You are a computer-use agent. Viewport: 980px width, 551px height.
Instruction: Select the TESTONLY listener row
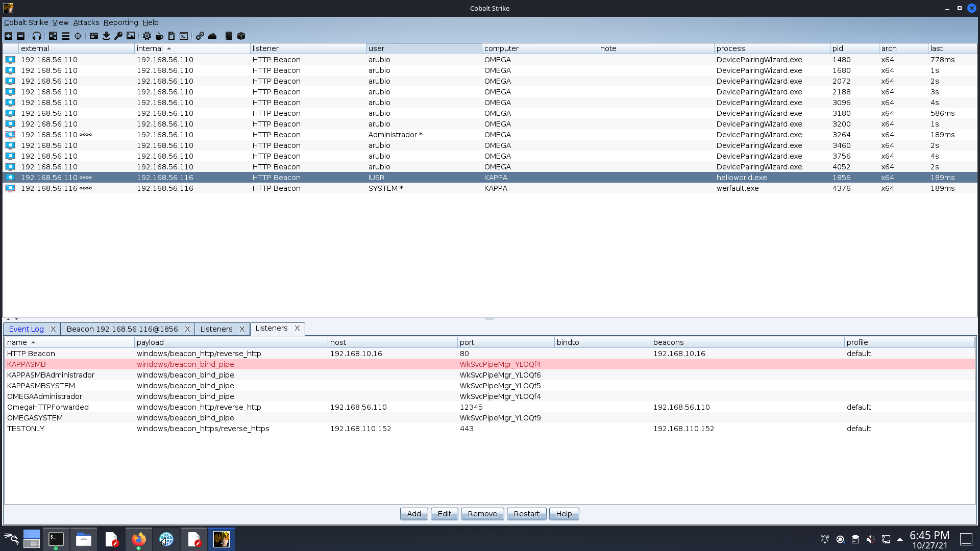[x=490, y=429]
